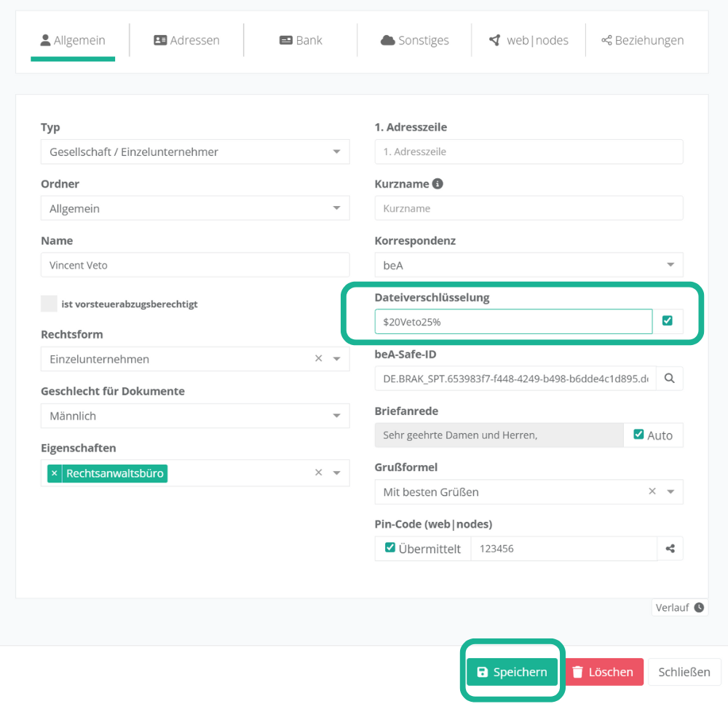Toggle the Dateiverschlüsselung checkbox
The width and height of the screenshot is (728, 728).
point(668,321)
